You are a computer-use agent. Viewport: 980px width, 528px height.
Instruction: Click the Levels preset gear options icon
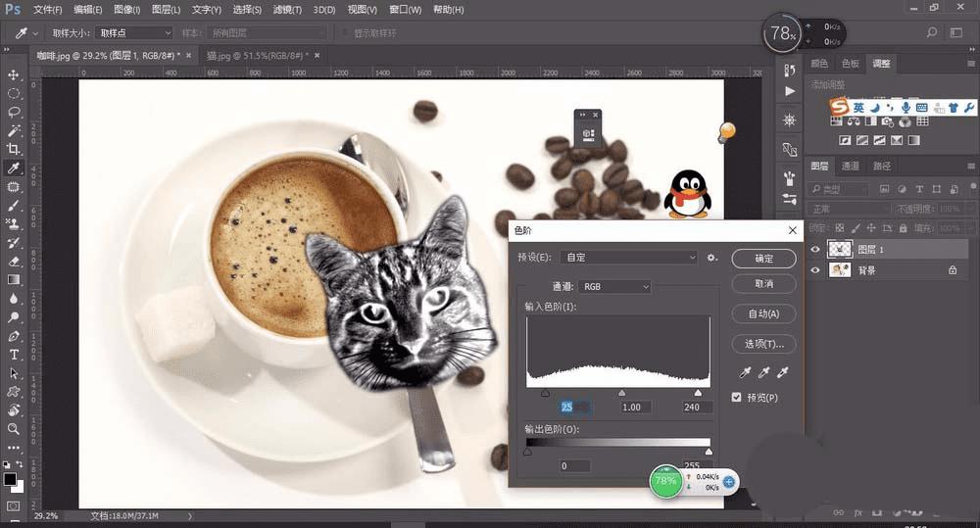coord(711,258)
